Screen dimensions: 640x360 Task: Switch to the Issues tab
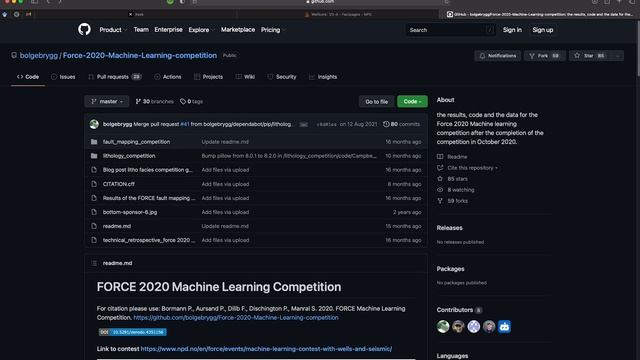click(x=63, y=77)
